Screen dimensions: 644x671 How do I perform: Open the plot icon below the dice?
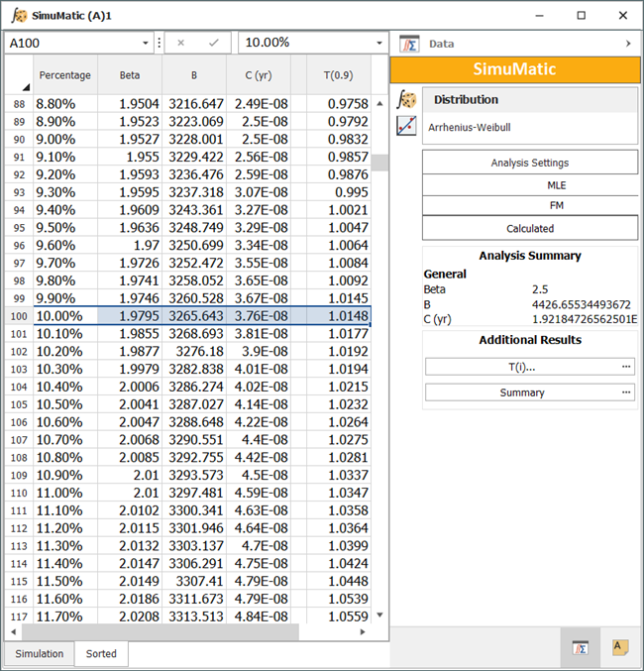point(406,126)
